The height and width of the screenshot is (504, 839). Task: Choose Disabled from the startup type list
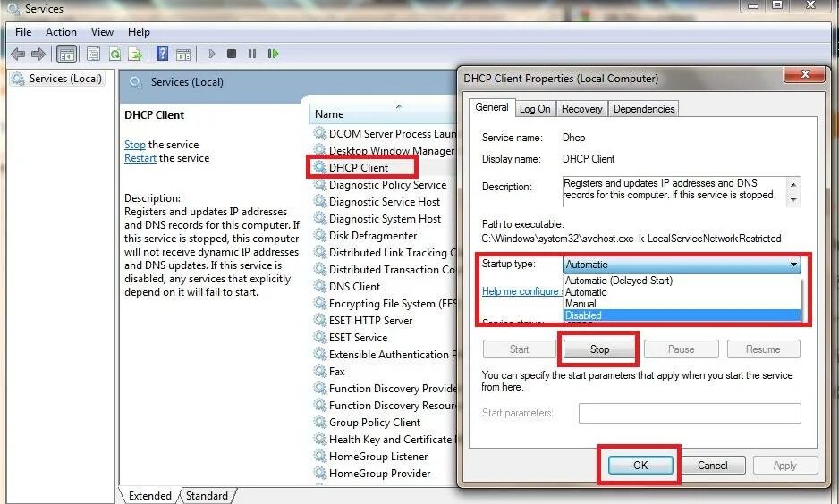682,315
